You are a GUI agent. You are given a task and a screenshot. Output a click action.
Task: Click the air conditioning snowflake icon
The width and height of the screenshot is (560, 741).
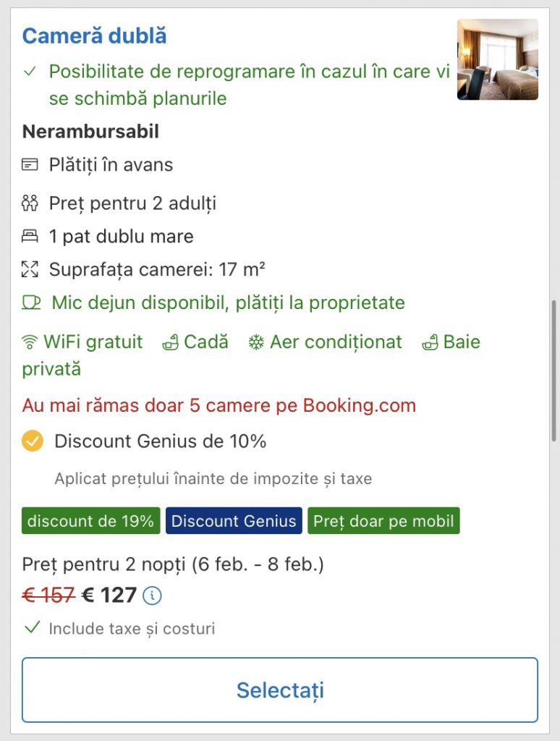tap(256, 342)
